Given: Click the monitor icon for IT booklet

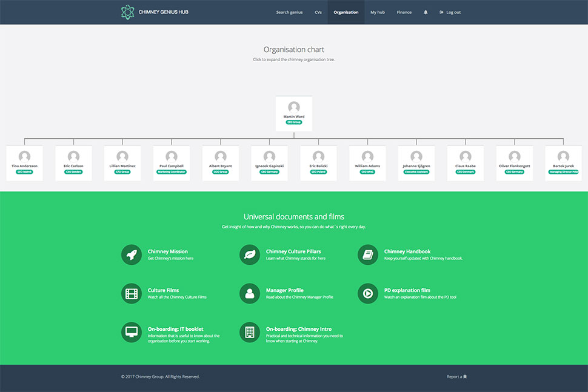Looking at the screenshot, I should [x=132, y=332].
